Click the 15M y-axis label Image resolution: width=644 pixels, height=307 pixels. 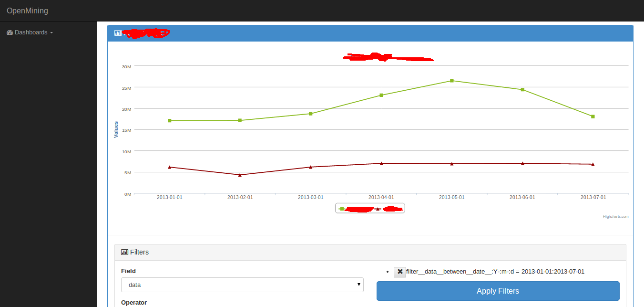click(126, 130)
